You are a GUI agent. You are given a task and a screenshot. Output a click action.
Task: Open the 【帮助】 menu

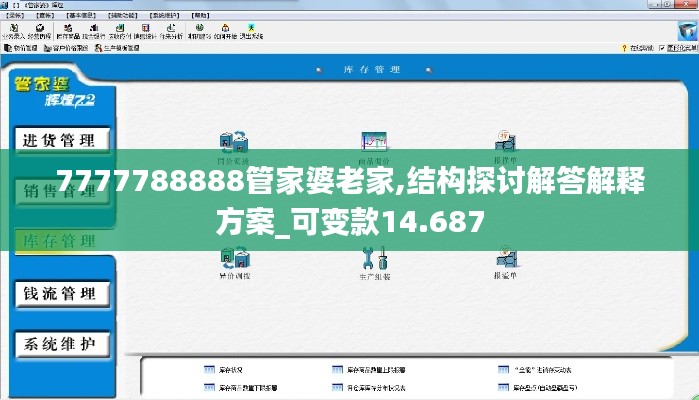(201, 15)
